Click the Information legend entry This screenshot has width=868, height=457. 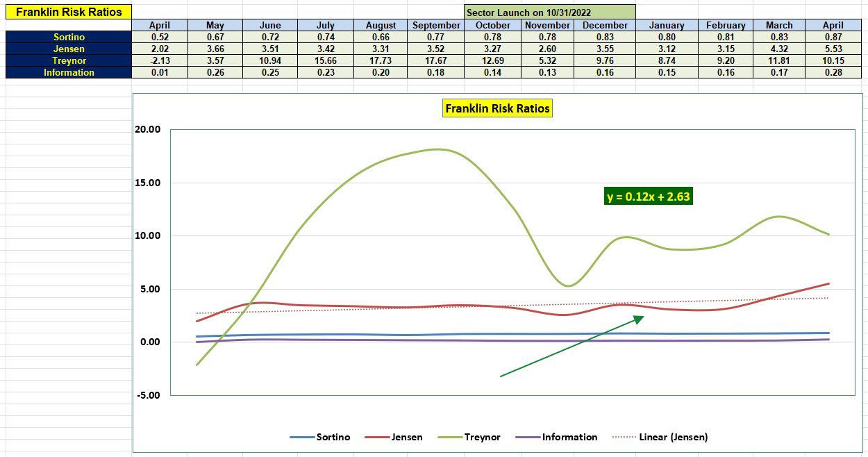tap(569, 438)
